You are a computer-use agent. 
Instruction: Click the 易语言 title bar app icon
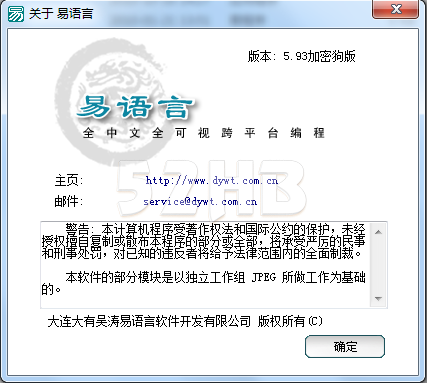pyautogui.click(x=16, y=13)
